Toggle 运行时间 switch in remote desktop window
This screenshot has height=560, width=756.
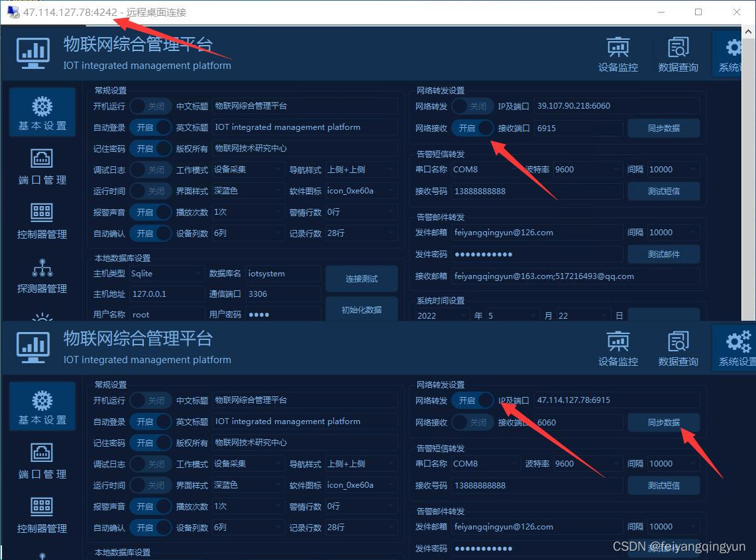coord(150,191)
